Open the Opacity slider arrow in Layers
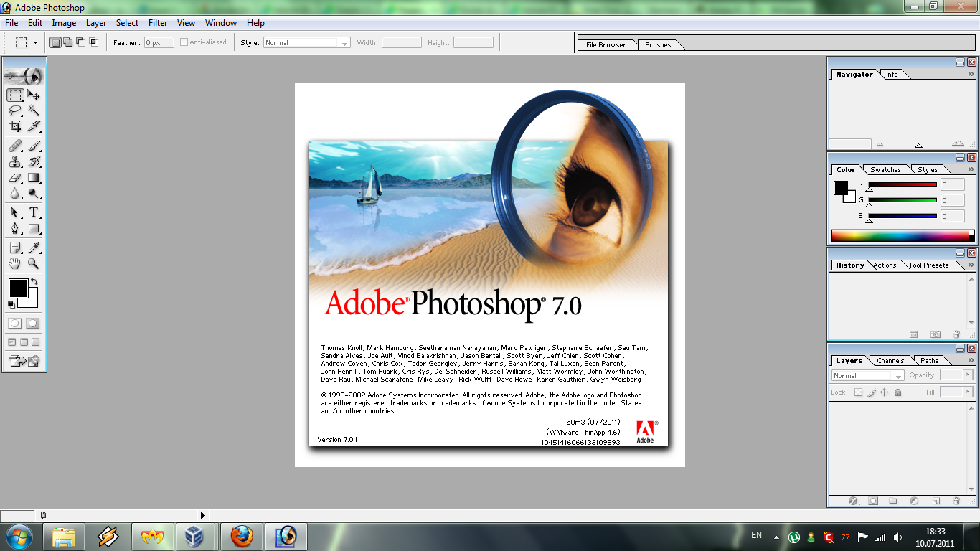980x551 pixels. click(x=968, y=375)
